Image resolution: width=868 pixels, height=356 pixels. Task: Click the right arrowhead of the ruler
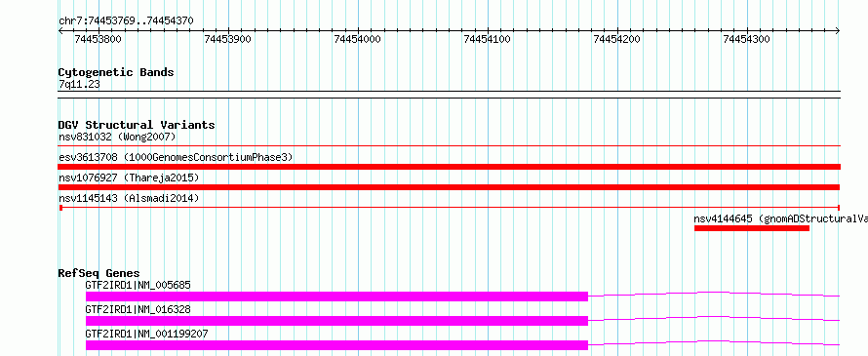838,31
